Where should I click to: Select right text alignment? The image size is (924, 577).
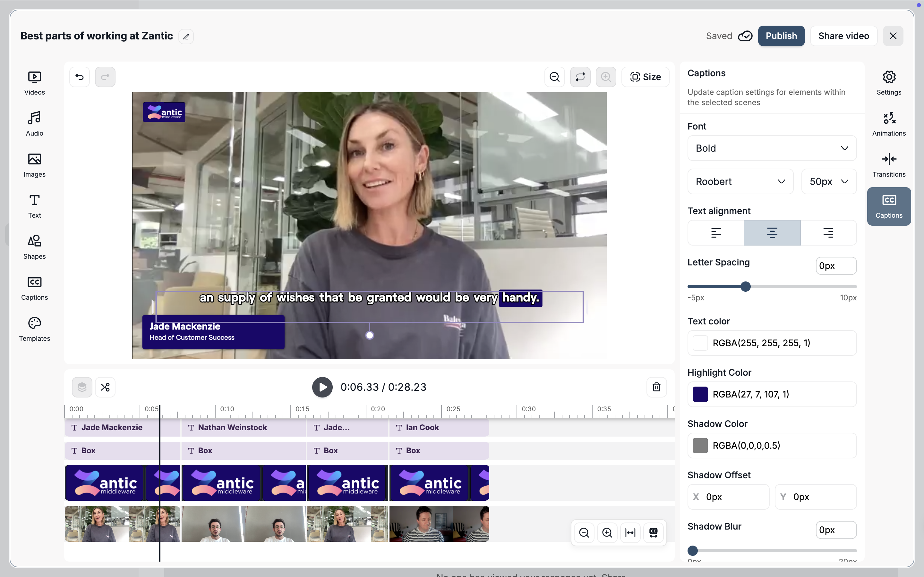(828, 232)
